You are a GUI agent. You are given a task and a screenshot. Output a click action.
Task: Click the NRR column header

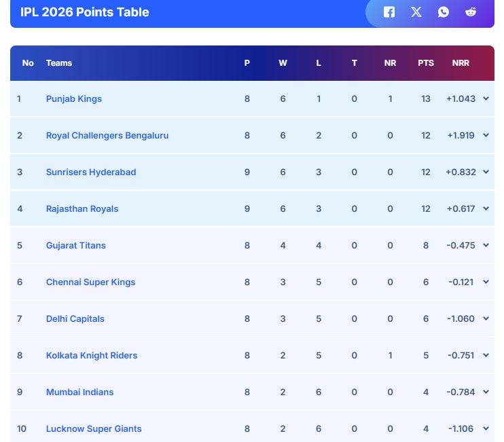pos(461,63)
